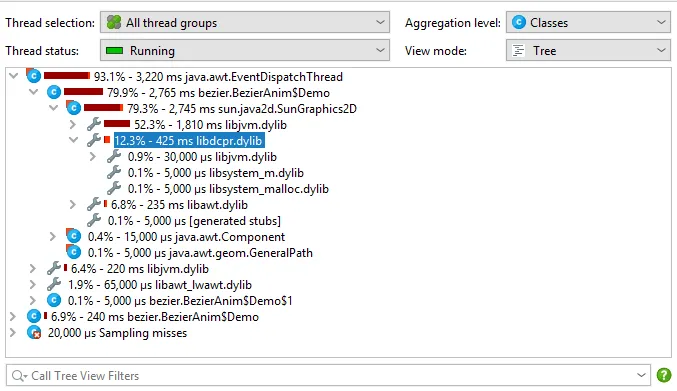The image size is (677, 391).
Task: Select the 220 ms libjvm.dylib row
Action: pyautogui.click(x=139, y=268)
